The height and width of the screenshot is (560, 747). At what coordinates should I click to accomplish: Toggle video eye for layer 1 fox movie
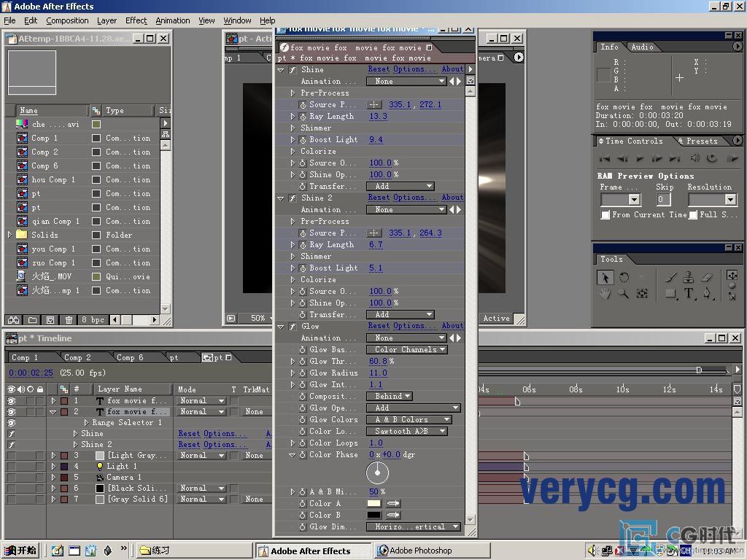tap(11, 401)
